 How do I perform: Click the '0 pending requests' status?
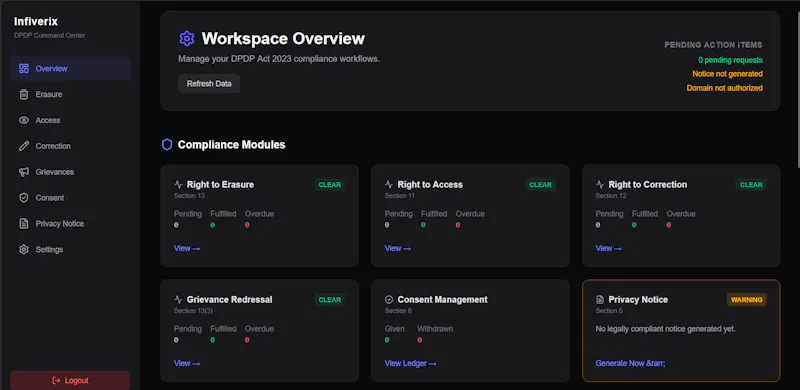point(730,60)
